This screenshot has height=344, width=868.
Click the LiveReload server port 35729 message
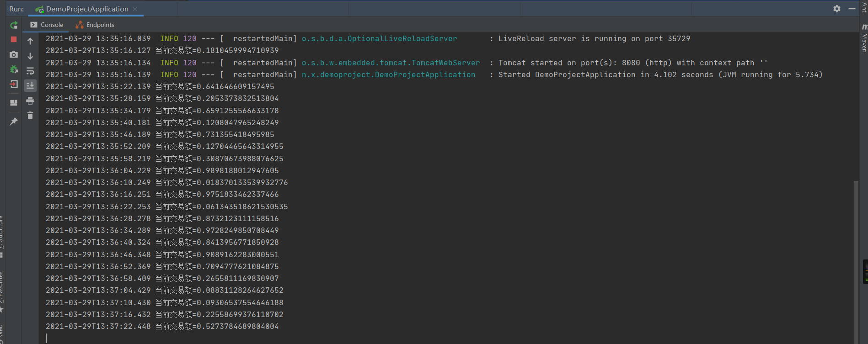pos(594,39)
